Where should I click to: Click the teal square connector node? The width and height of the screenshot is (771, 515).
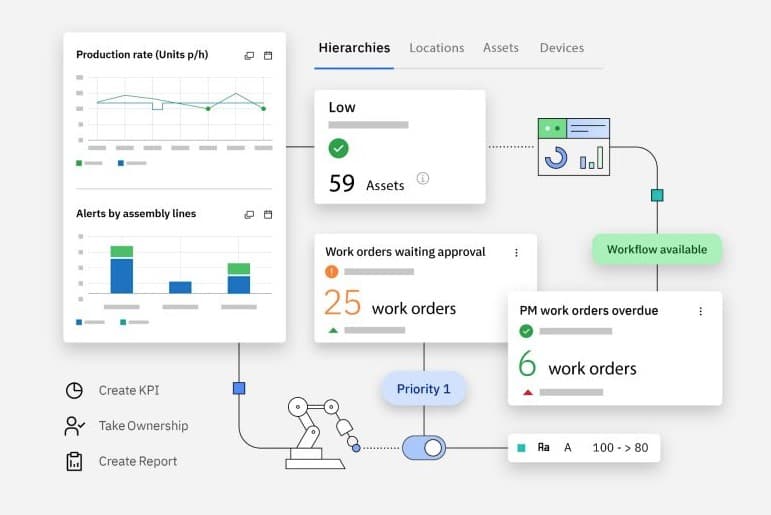coord(657,195)
